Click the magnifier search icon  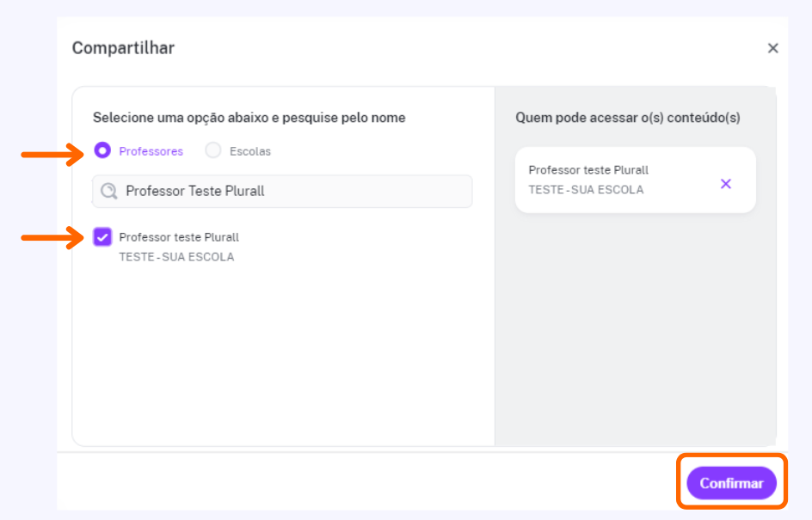tap(108, 191)
